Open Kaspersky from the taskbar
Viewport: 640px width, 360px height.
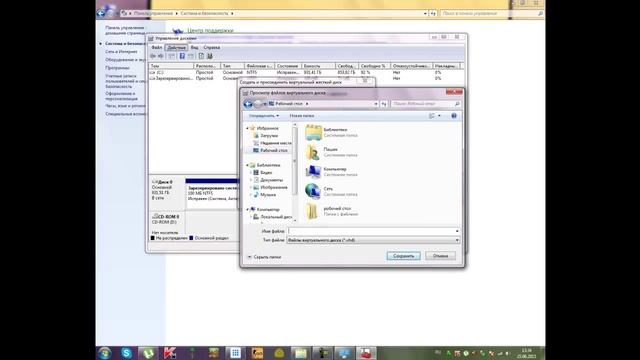coord(170,353)
